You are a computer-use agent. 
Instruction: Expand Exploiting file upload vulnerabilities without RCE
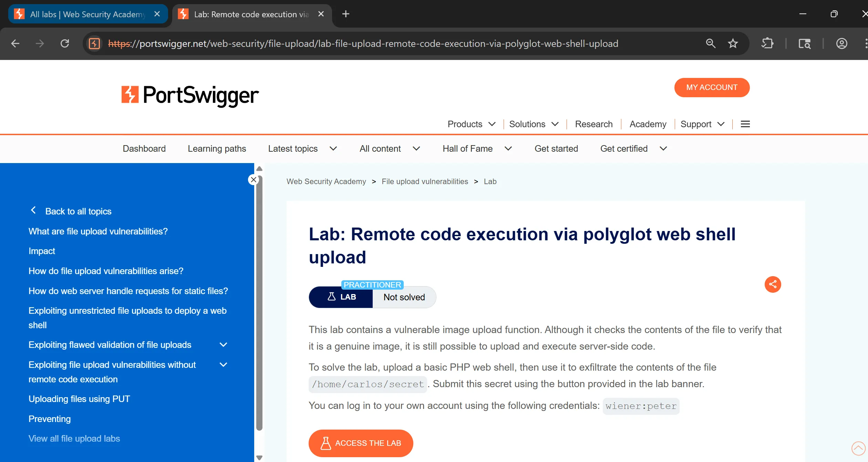click(x=223, y=365)
